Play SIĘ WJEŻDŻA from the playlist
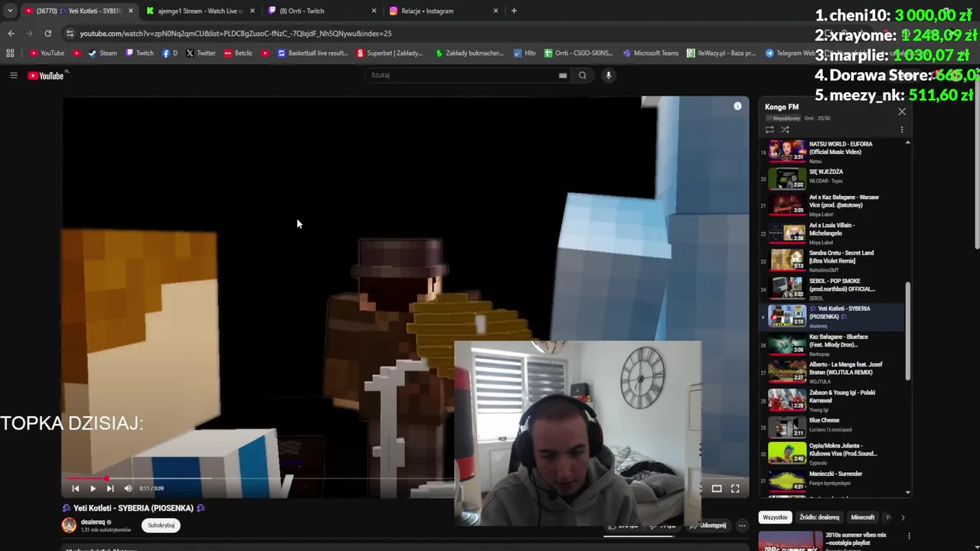The image size is (980, 551). pyautogui.click(x=832, y=177)
